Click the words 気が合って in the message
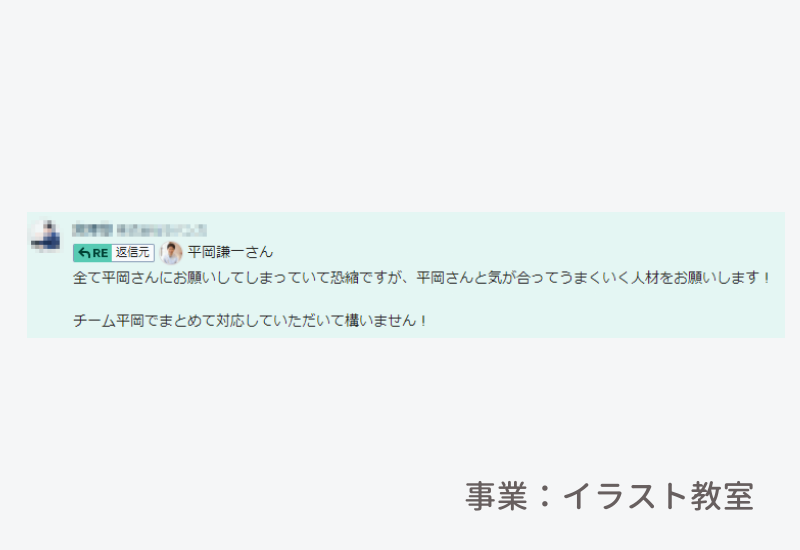Image resolution: width=800 pixels, height=550 pixels. tap(523, 278)
